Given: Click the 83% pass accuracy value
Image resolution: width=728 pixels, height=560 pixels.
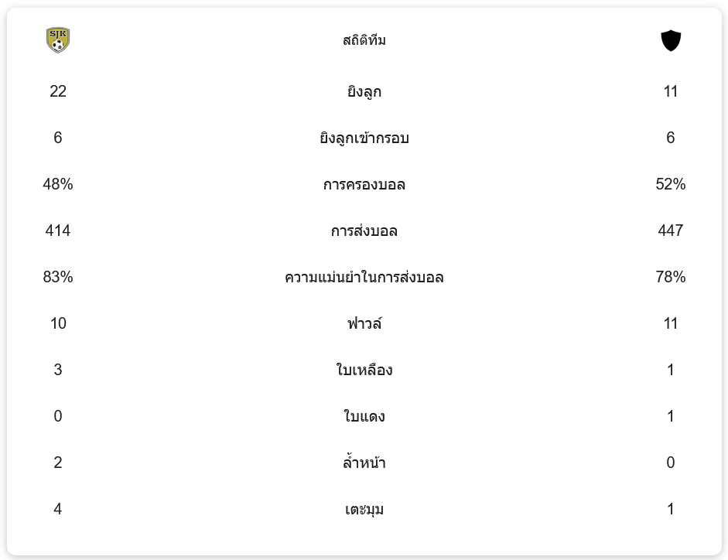Looking at the screenshot, I should click(57, 277).
